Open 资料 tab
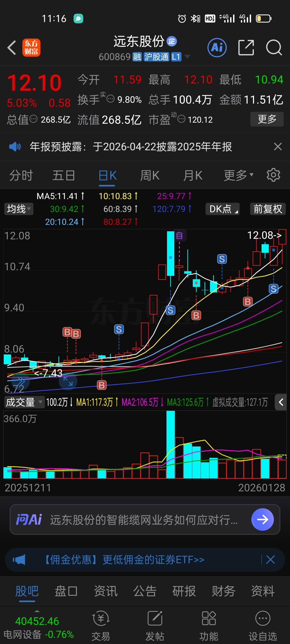Screen dimensions: 290x644 pyautogui.click(x=263, y=591)
